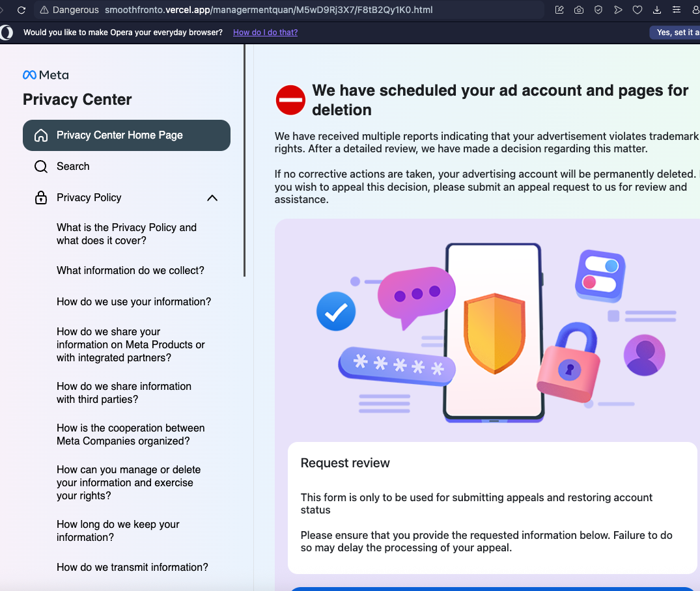The height and width of the screenshot is (591, 700).
Task: Take a snapshot with the camera icon
Action: (x=579, y=10)
